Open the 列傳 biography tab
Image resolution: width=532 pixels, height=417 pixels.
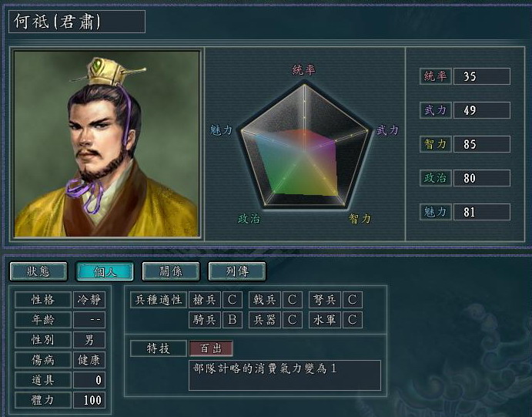237,271
